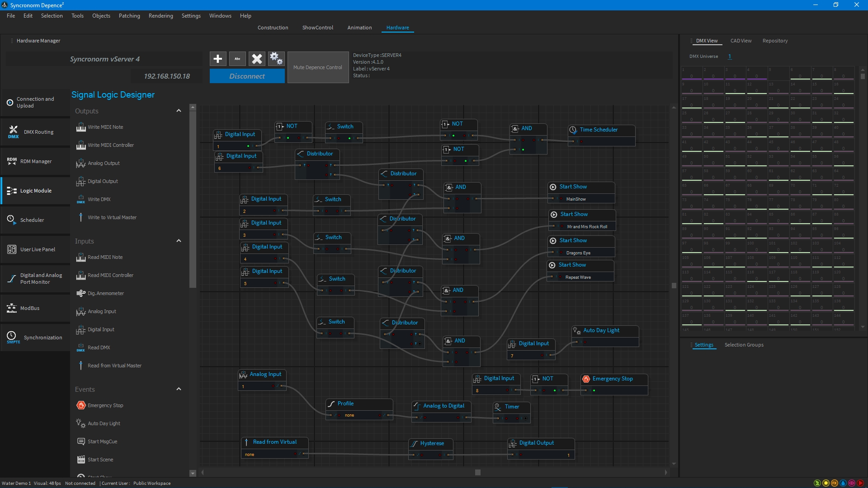Click the rename Abc icon

pos(237,59)
